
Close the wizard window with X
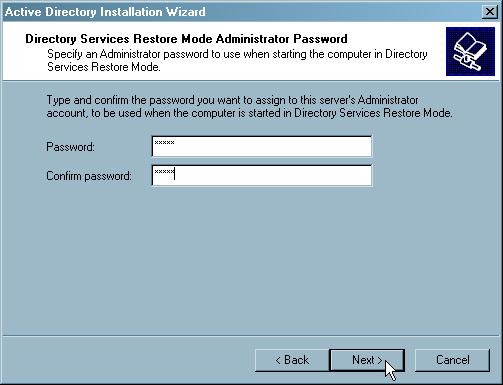pos(489,12)
